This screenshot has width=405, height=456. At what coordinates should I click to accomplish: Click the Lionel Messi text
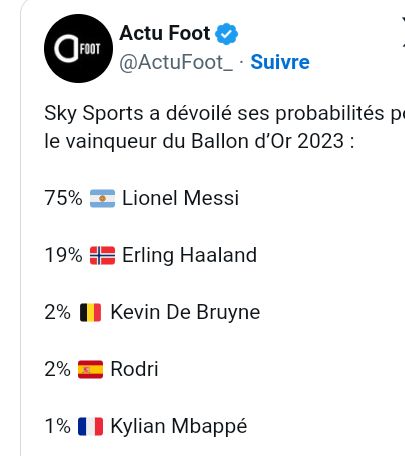(x=181, y=198)
